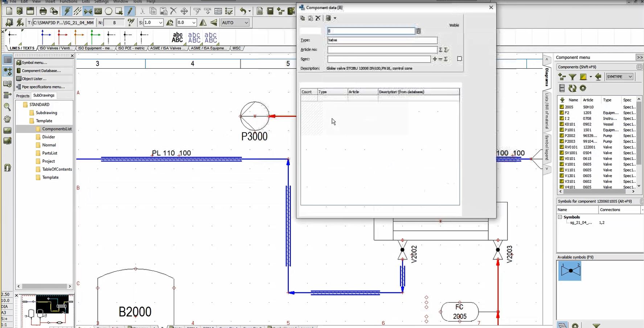Toggle the checkbox beside component SV1001
This screenshot has height=328, width=644.
(562, 153)
